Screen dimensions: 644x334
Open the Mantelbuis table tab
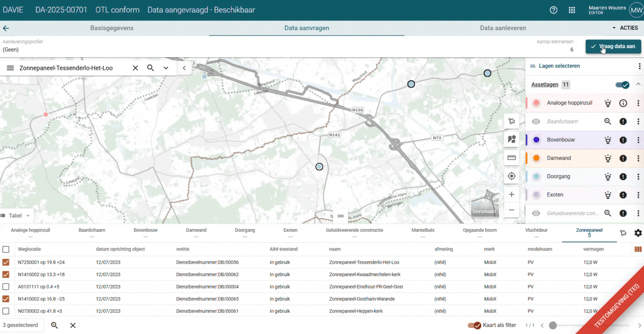(x=423, y=233)
